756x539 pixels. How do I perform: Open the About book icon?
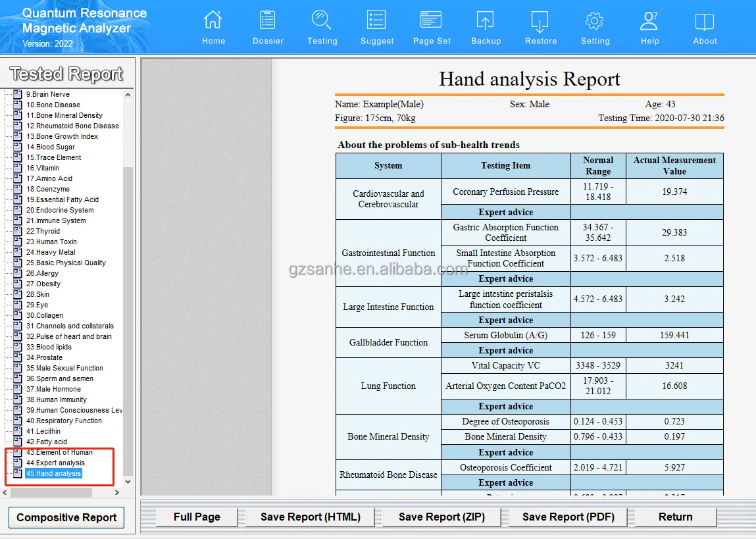(x=705, y=21)
